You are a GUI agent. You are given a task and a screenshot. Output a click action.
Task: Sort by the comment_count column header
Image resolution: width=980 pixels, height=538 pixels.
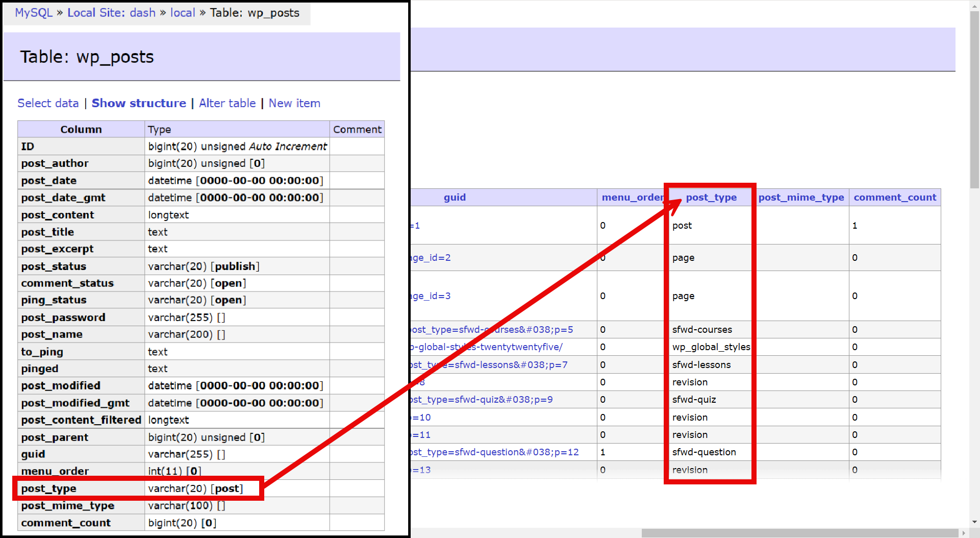[895, 198]
